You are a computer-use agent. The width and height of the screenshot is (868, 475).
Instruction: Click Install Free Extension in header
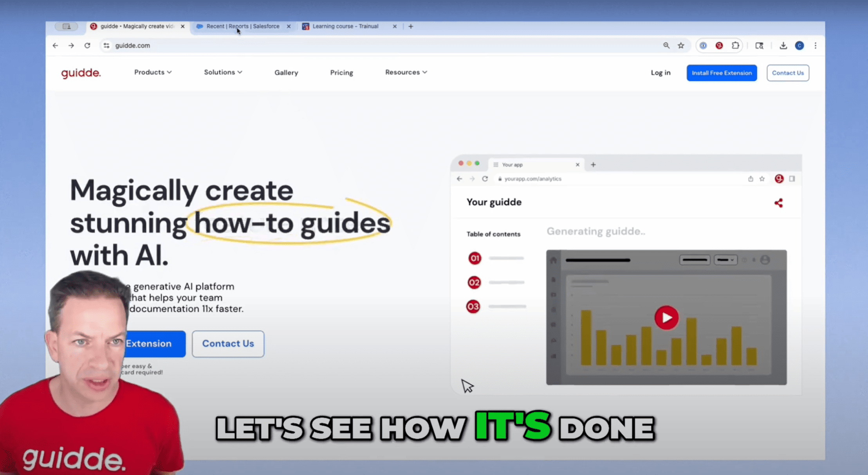click(x=722, y=73)
